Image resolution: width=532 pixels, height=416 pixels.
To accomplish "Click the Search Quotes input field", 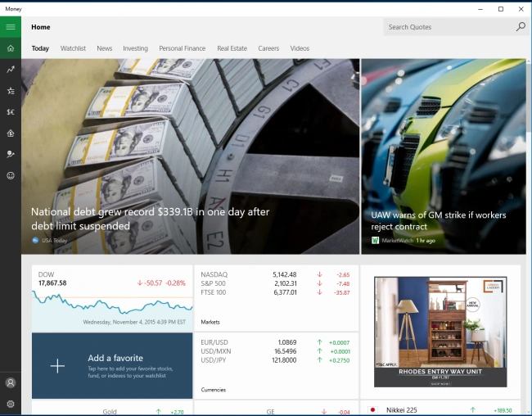I will (x=450, y=27).
